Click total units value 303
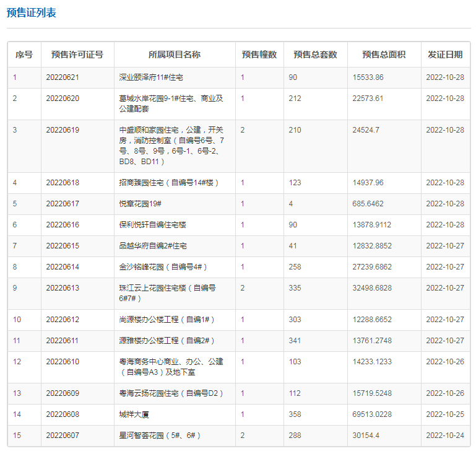This screenshot has width=476, height=451. click(x=295, y=320)
